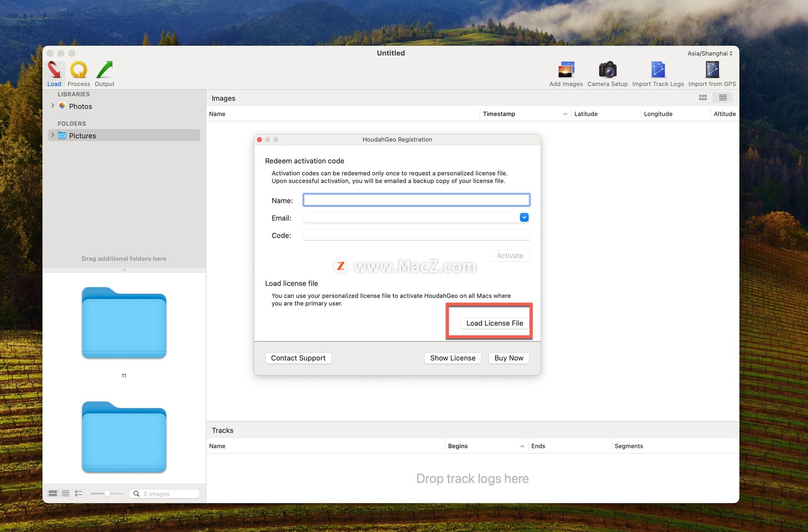The image size is (808, 532).
Task: Click the sidebar split divider handle
Action: (x=124, y=270)
